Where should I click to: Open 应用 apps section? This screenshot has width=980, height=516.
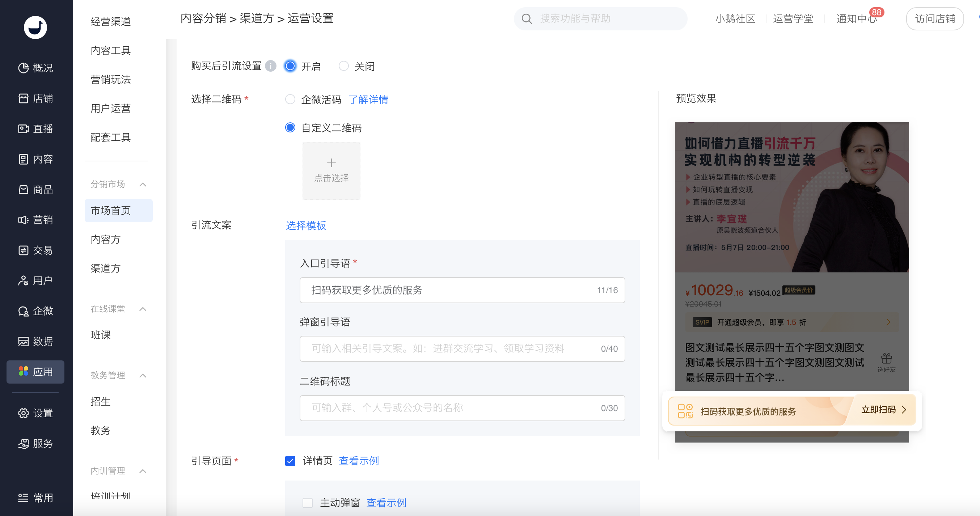35,372
